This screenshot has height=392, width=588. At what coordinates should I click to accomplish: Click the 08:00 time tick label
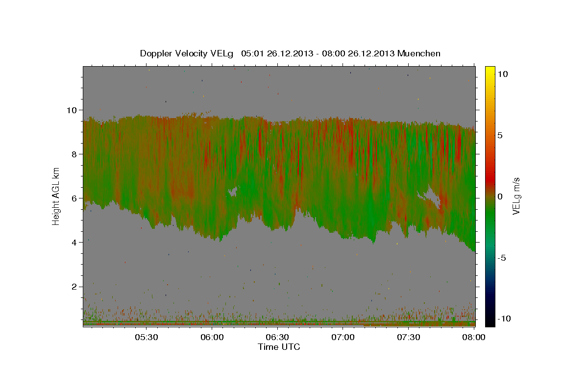click(474, 338)
